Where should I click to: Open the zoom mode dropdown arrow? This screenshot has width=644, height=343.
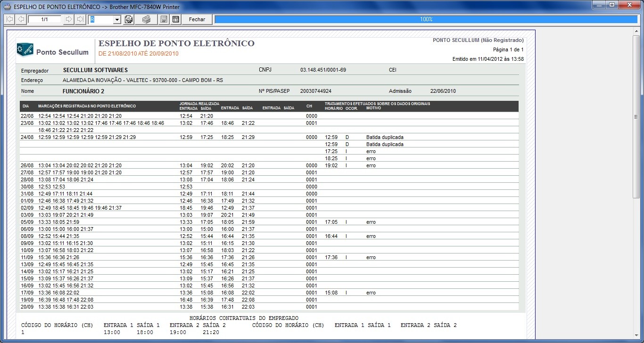tap(117, 19)
